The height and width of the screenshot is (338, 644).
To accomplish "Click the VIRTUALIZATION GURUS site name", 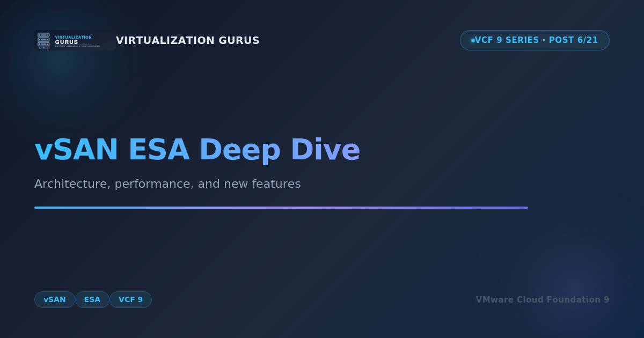I will coord(188,41).
